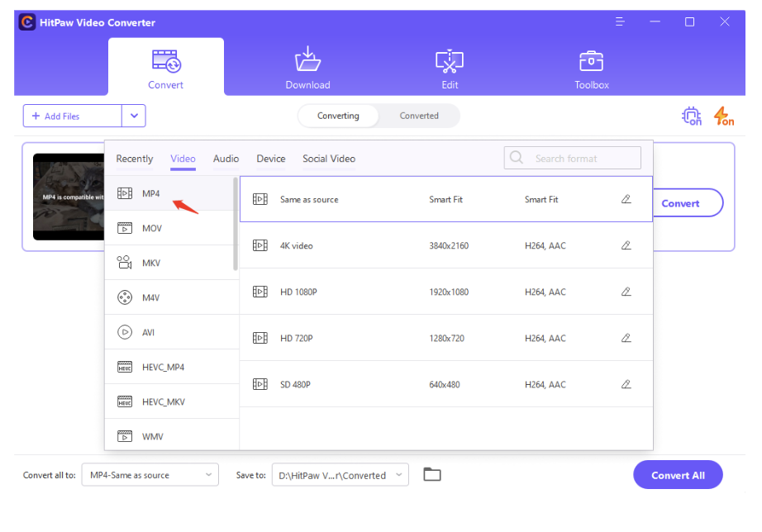Choose MP4 in the format list
The width and height of the screenshot is (762, 532).
click(169, 193)
